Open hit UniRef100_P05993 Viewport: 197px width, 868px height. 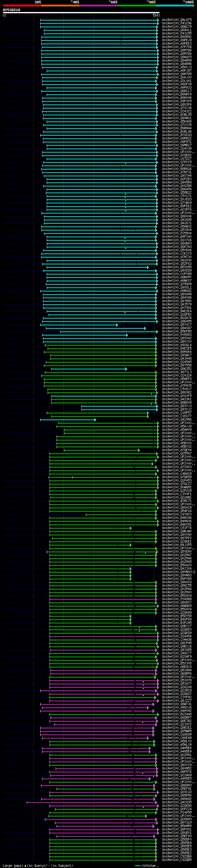[177, 335]
